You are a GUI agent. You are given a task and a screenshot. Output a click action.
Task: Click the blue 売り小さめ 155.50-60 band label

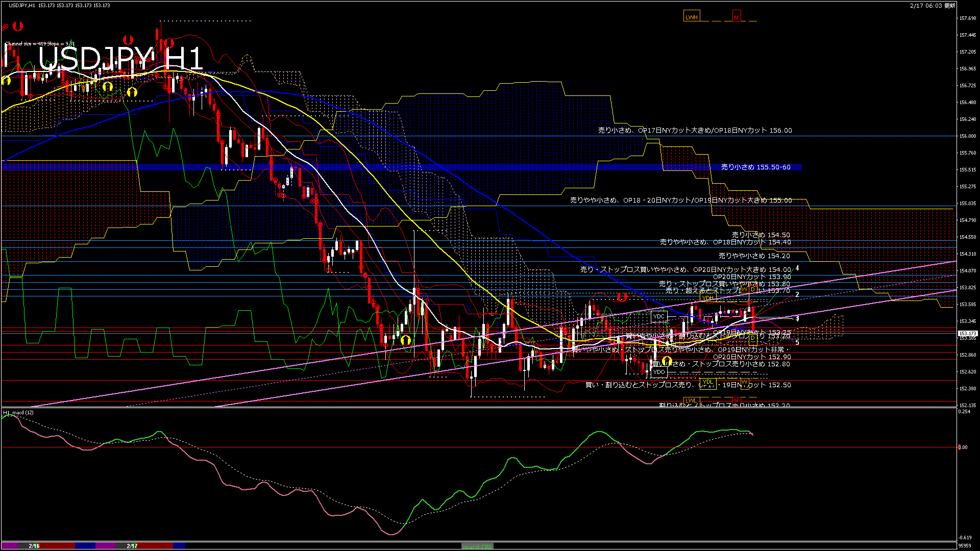755,167
